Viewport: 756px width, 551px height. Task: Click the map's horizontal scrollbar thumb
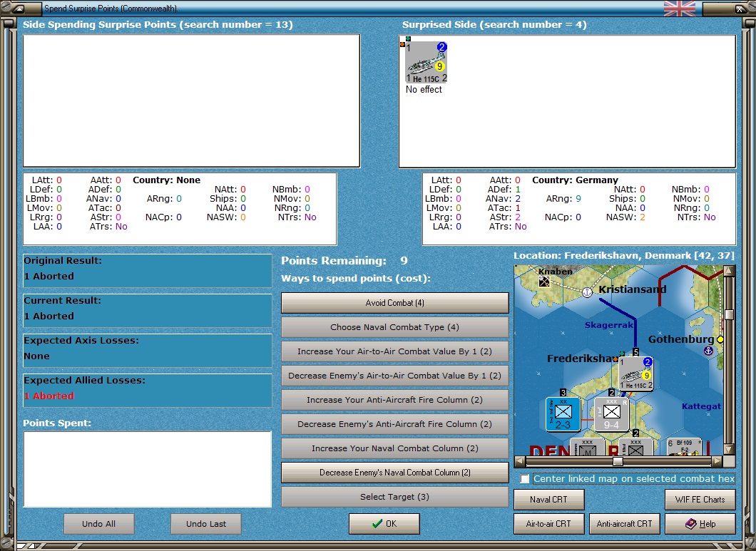tap(618, 461)
